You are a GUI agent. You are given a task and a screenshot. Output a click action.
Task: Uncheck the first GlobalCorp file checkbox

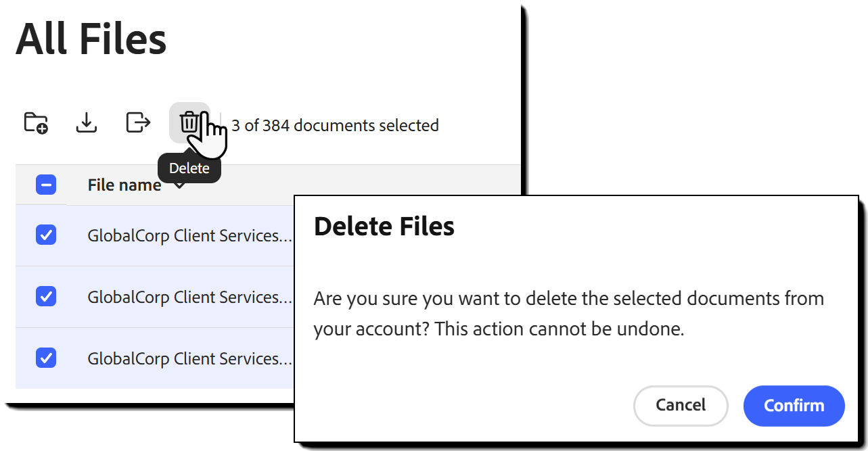click(45, 235)
